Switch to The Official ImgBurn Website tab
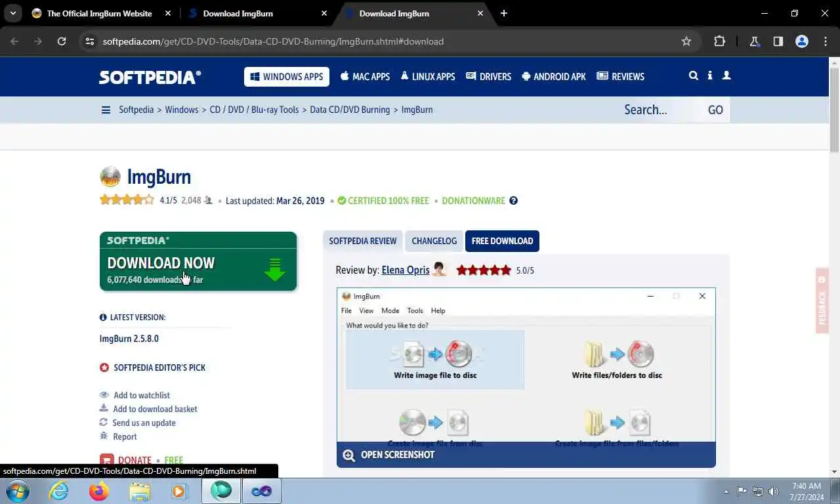 point(98,13)
